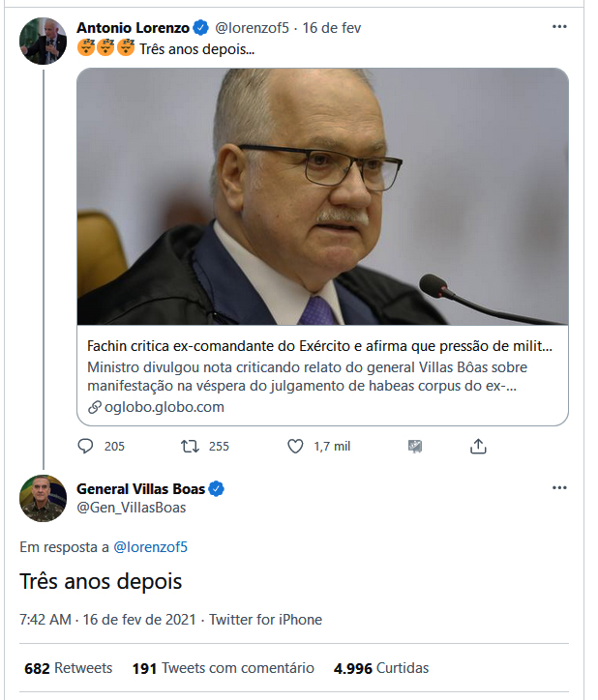
Task: Open Antonio Lorenzo's profile picture
Action: coord(44,41)
